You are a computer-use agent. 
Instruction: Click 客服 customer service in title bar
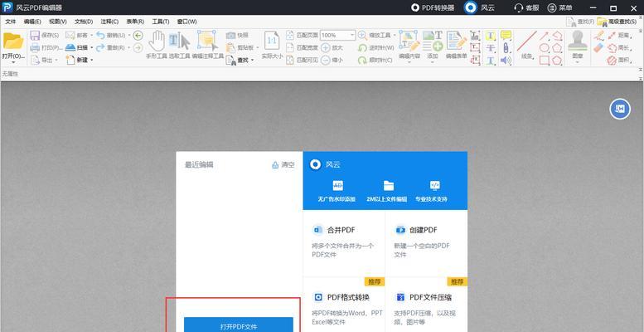tap(526, 7)
